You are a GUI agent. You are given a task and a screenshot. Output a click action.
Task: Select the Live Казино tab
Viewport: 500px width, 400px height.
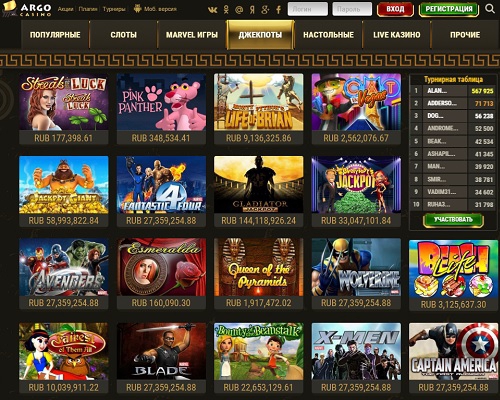[x=397, y=35]
